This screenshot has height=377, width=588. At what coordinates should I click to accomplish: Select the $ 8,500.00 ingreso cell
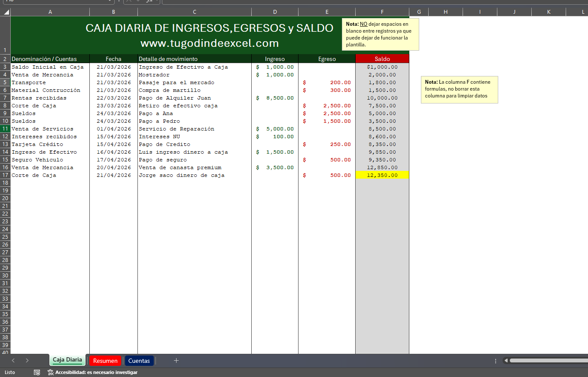tap(275, 98)
